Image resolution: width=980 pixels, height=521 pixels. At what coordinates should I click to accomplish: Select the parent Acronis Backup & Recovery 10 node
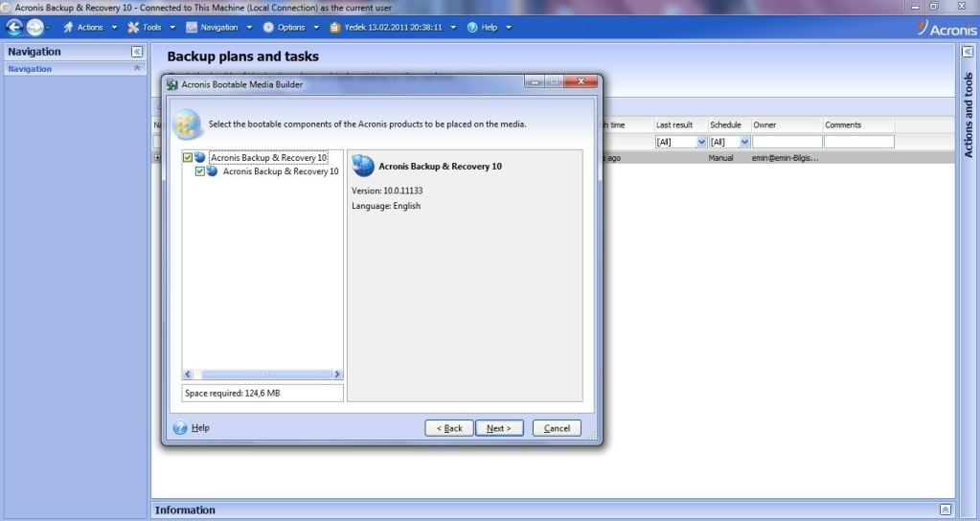[269, 157]
